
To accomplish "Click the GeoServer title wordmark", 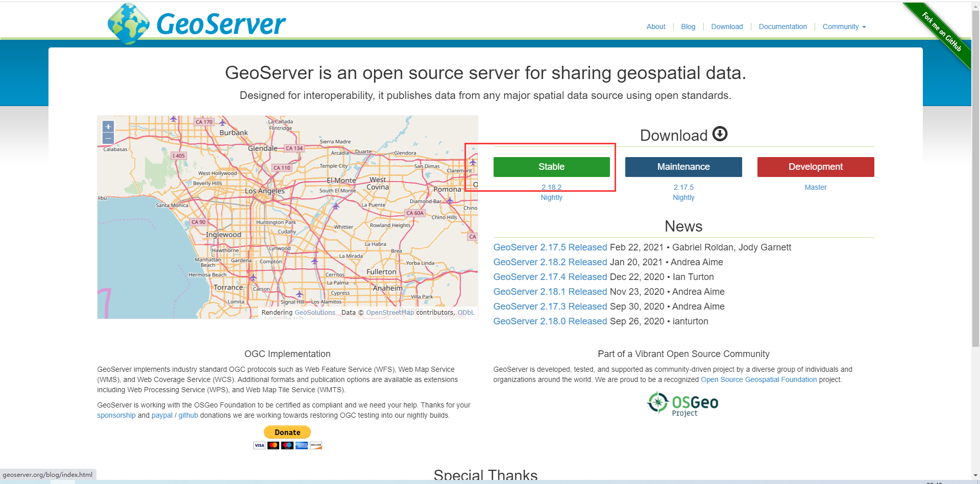I will point(221,24).
